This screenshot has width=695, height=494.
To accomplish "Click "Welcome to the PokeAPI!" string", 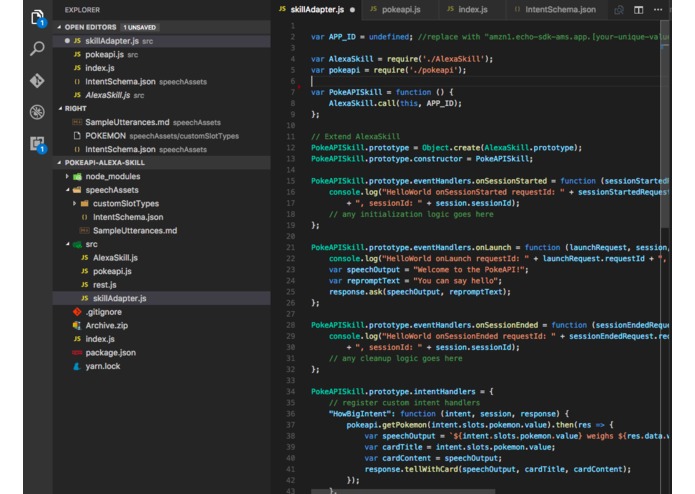I will pyautogui.click(x=469, y=270).
